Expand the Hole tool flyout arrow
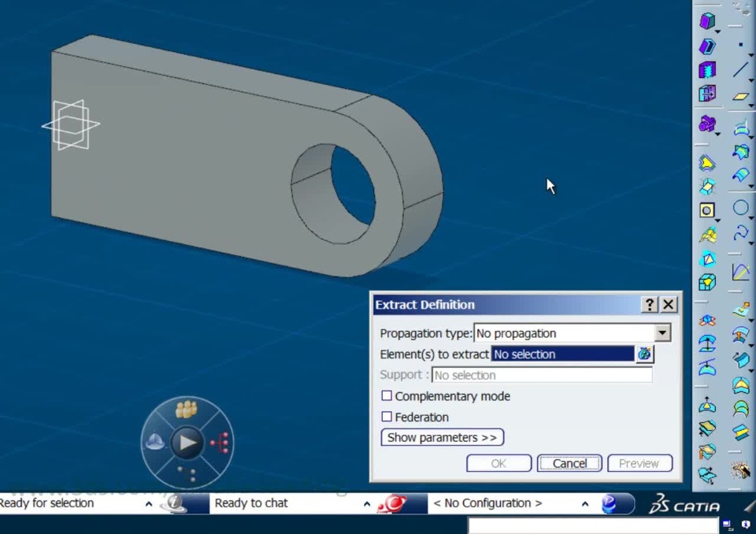 [x=717, y=220]
